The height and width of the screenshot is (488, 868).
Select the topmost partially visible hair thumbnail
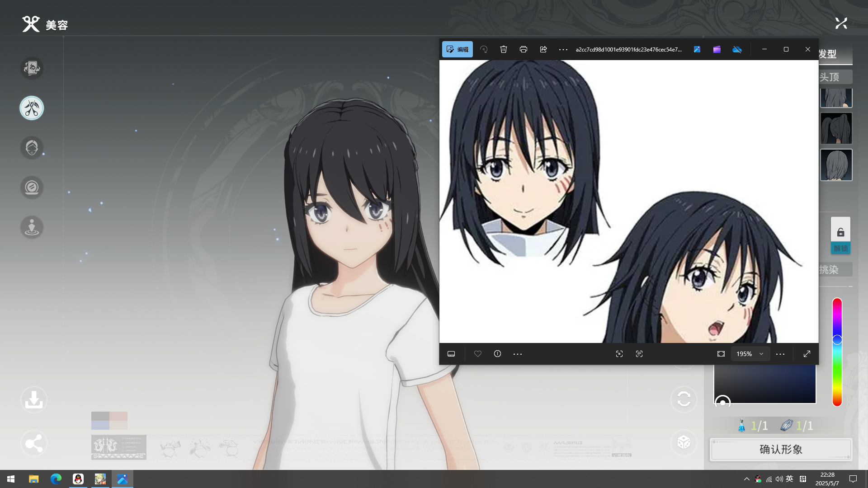836,98
